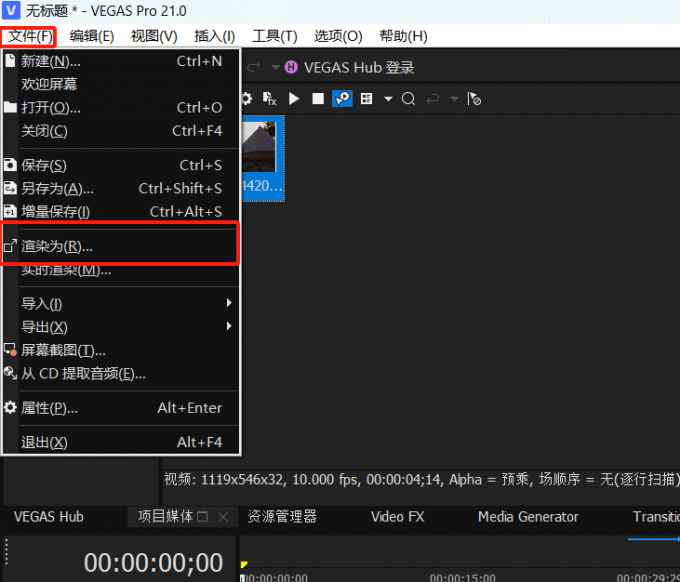Open the 帮助(H) menu

403,36
